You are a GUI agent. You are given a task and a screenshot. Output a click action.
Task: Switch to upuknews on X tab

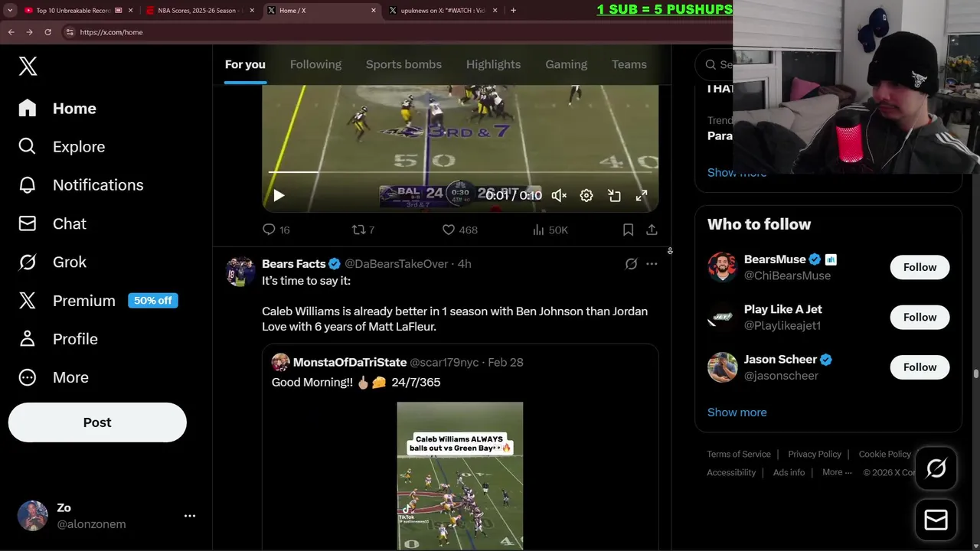(443, 11)
